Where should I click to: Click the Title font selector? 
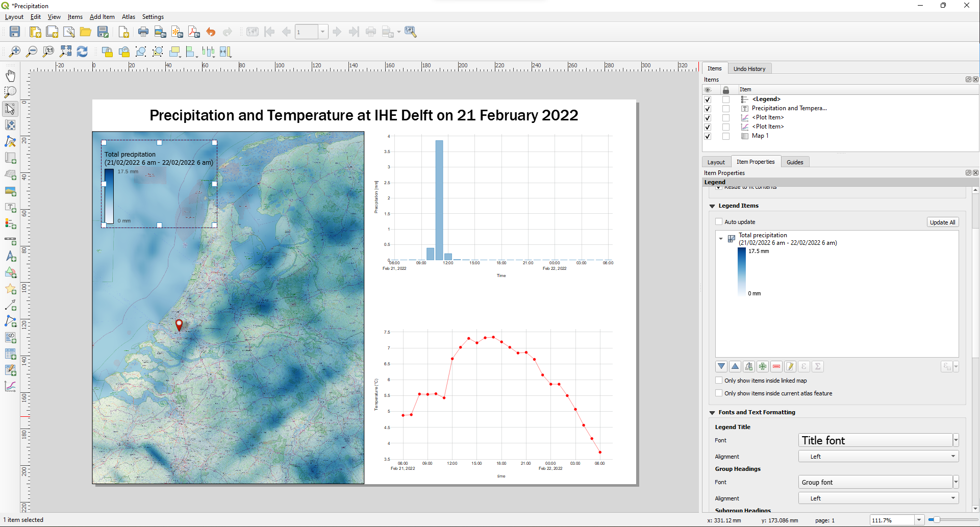[x=875, y=440]
